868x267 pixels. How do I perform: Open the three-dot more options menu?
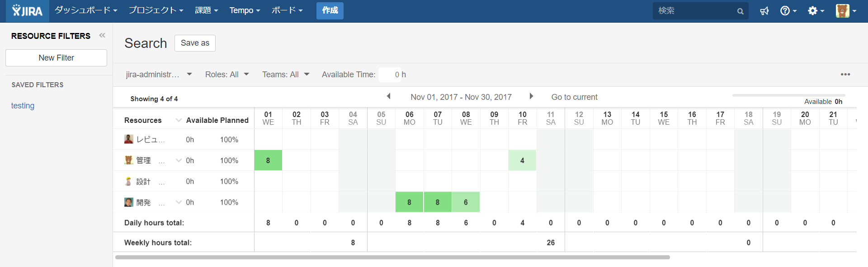click(845, 74)
